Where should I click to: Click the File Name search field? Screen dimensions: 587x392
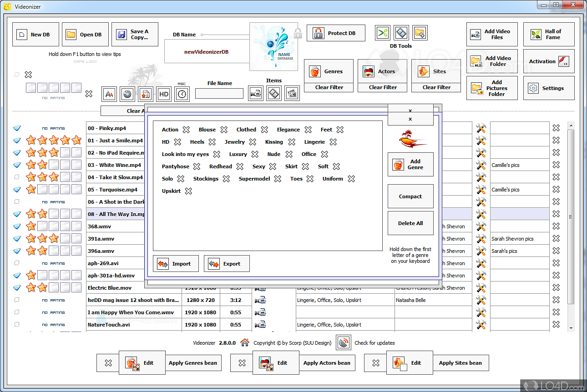click(219, 94)
